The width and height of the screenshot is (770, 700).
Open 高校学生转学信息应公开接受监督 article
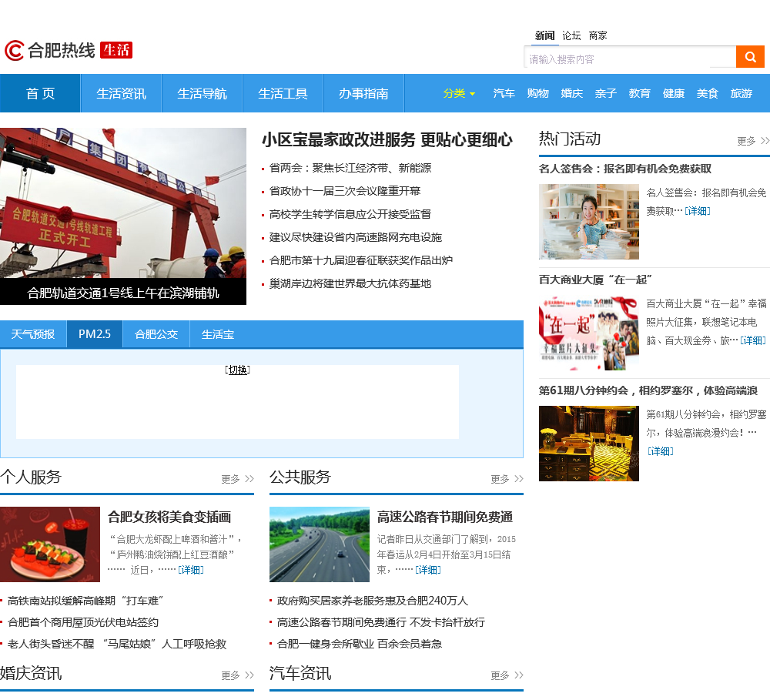coord(350,214)
